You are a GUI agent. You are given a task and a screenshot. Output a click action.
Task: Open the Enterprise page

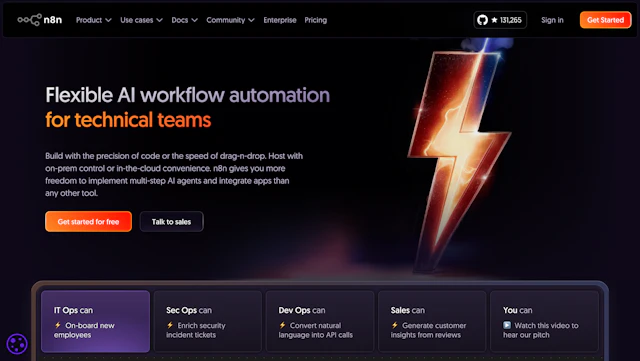(280, 20)
